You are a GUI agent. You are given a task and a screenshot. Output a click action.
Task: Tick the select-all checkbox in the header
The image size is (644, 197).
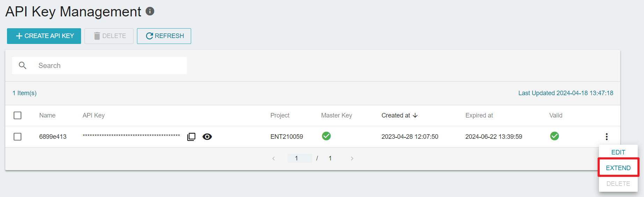click(17, 115)
